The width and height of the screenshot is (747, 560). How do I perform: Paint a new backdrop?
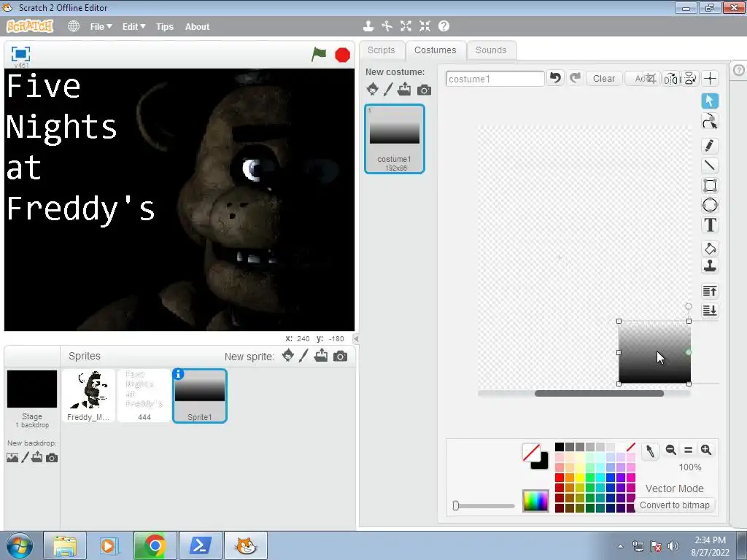(26, 458)
